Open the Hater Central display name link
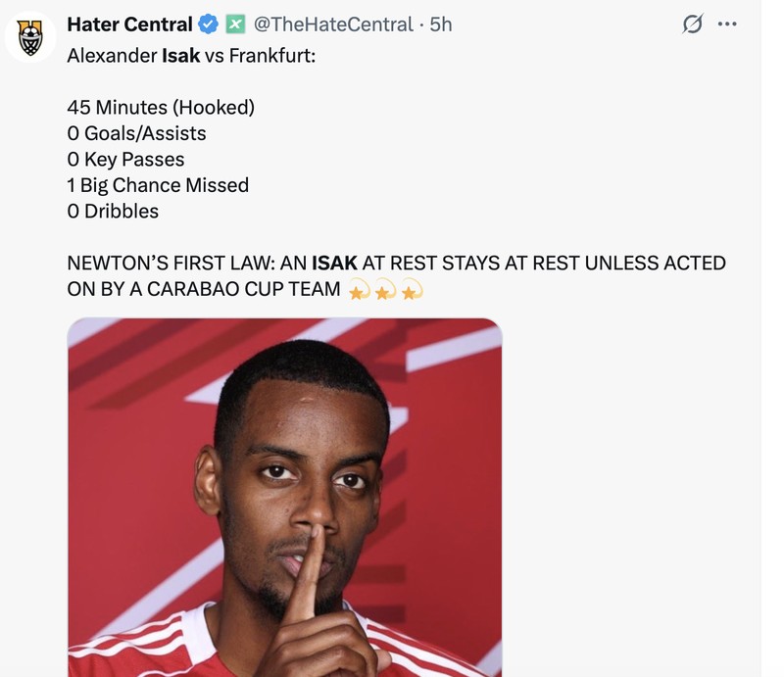 pyautogui.click(x=129, y=24)
